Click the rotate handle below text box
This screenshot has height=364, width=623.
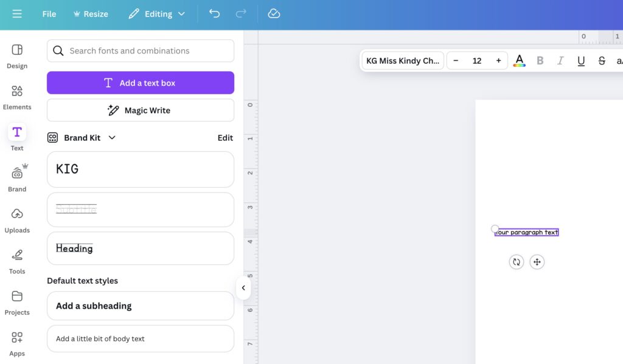[516, 262]
